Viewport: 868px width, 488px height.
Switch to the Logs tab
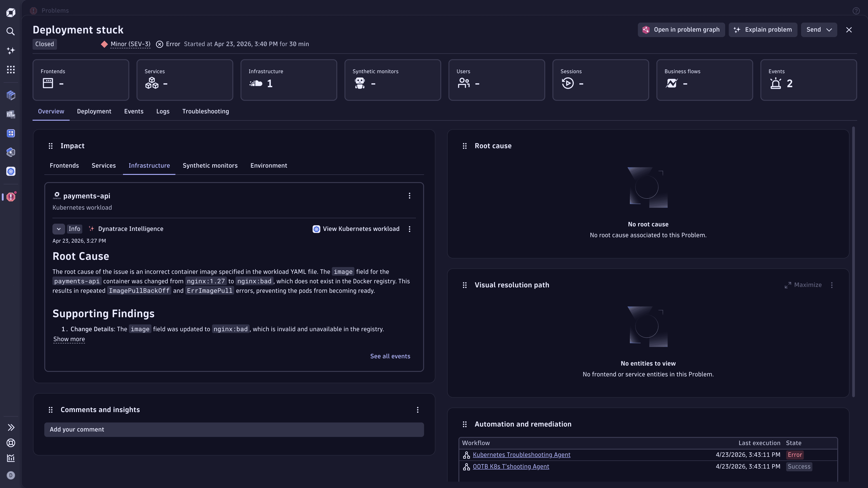pos(163,111)
